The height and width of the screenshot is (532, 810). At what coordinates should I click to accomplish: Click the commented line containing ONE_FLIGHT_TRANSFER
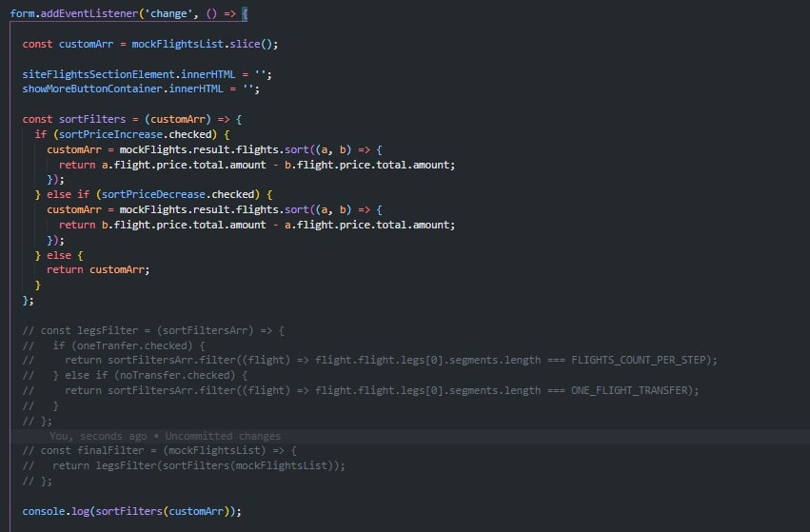pos(361,390)
